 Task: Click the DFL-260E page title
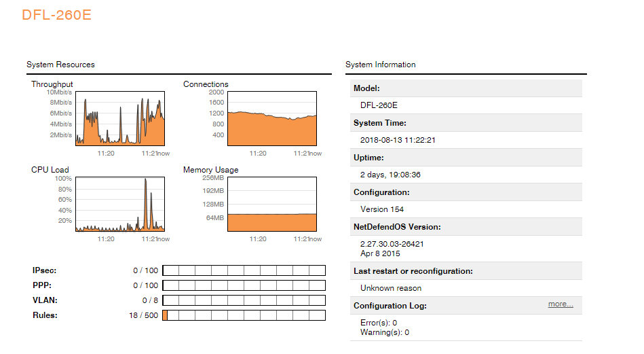pos(57,15)
